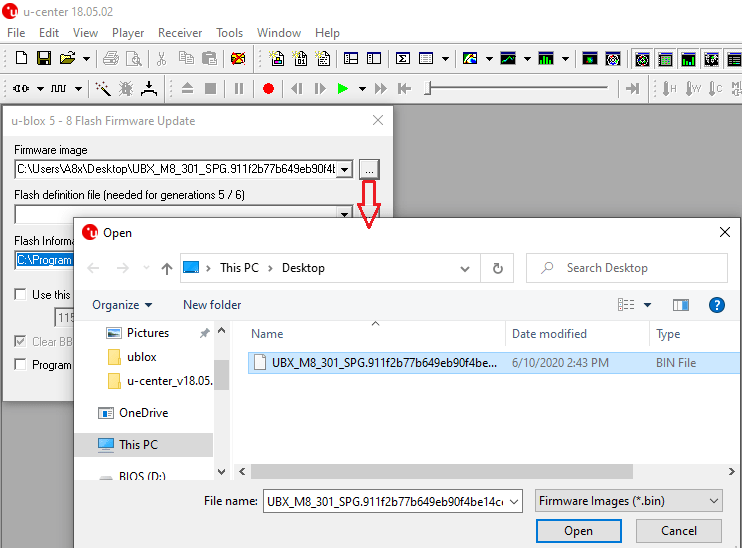Click the Save floppy disk icon
This screenshot has height=548, width=742.
coord(44,58)
